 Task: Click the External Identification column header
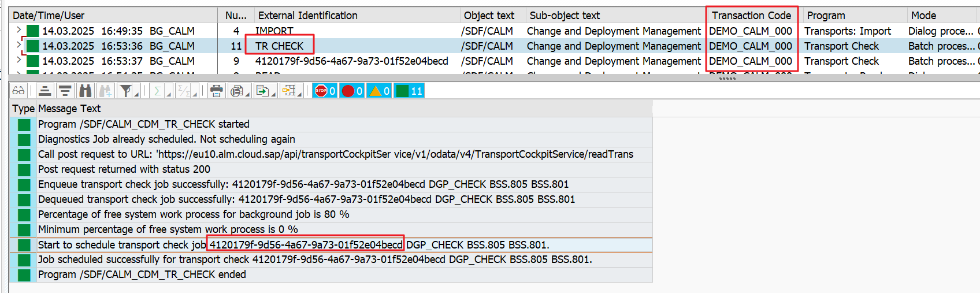(307, 16)
